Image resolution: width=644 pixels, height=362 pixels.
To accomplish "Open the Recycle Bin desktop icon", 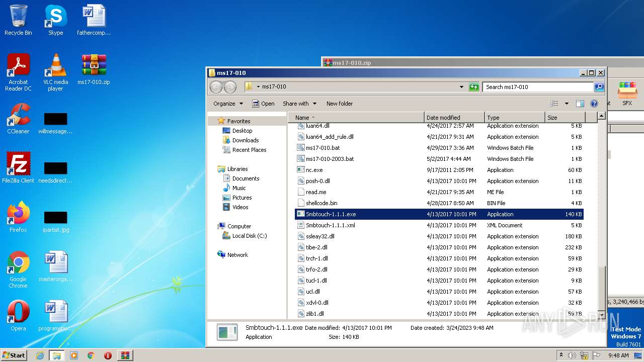I will (18, 20).
